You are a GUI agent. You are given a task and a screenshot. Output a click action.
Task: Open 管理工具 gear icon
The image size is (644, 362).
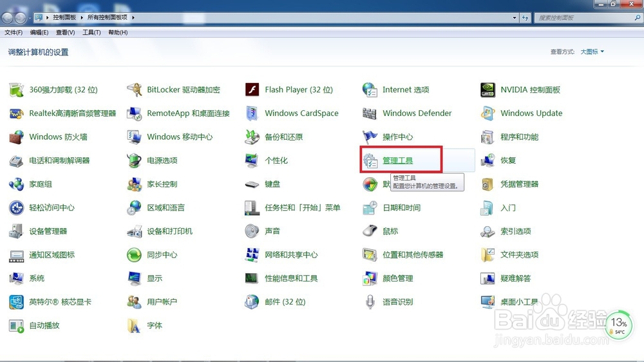tap(370, 160)
